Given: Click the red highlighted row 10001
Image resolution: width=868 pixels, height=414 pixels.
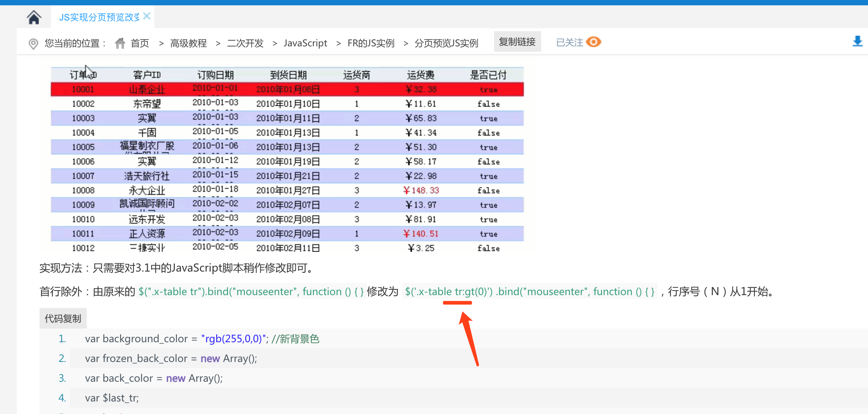Looking at the screenshot, I should pyautogui.click(x=287, y=89).
